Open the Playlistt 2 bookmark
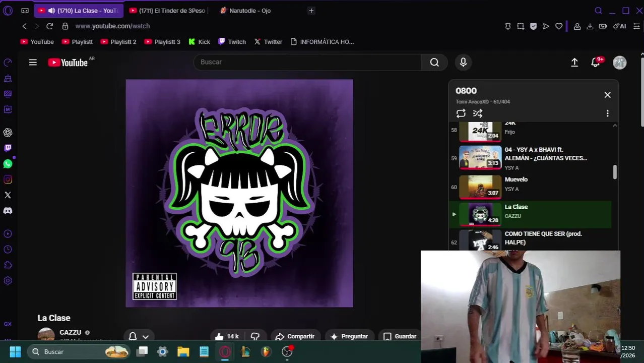The width and height of the screenshot is (644, 363). coord(118,42)
